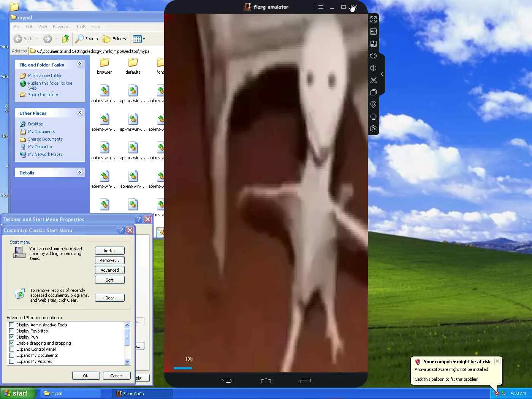Click Clear to remove recent records

pyautogui.click(x=109, y=298)
